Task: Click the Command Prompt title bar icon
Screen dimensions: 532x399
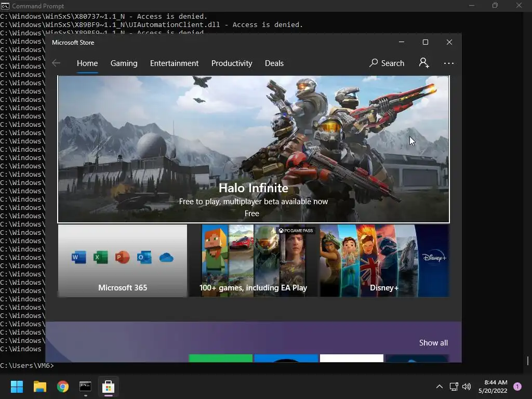Action: point(5,6)
